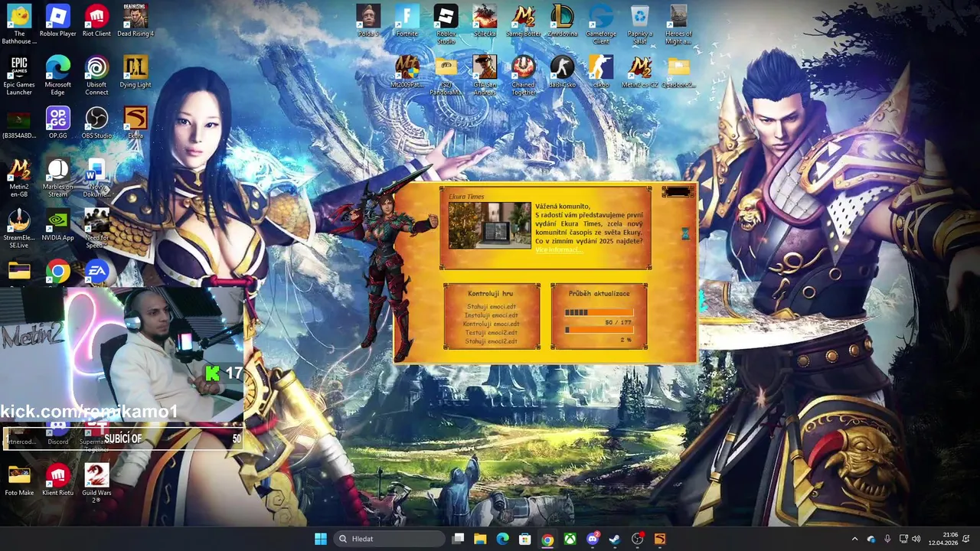
Task: Switch to OBS Studio on taskbar
Action: [638, 539]
